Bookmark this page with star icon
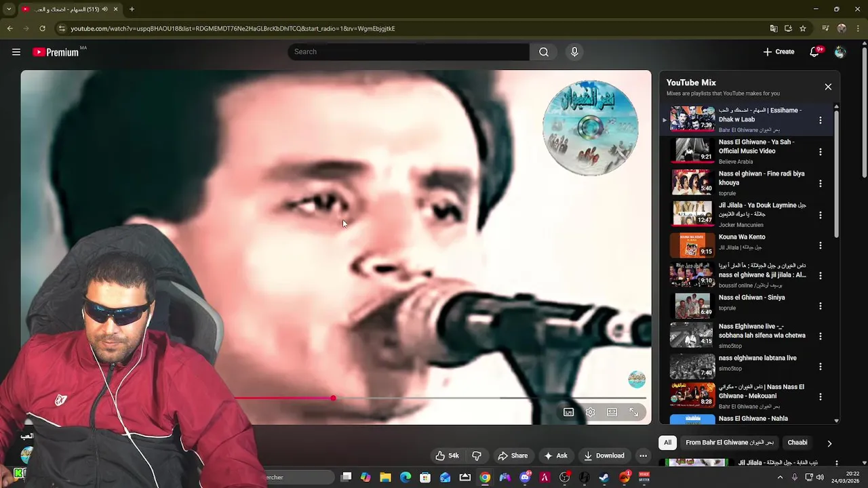Viewport: 868px width, 488px height. click(x=803, y=28)
